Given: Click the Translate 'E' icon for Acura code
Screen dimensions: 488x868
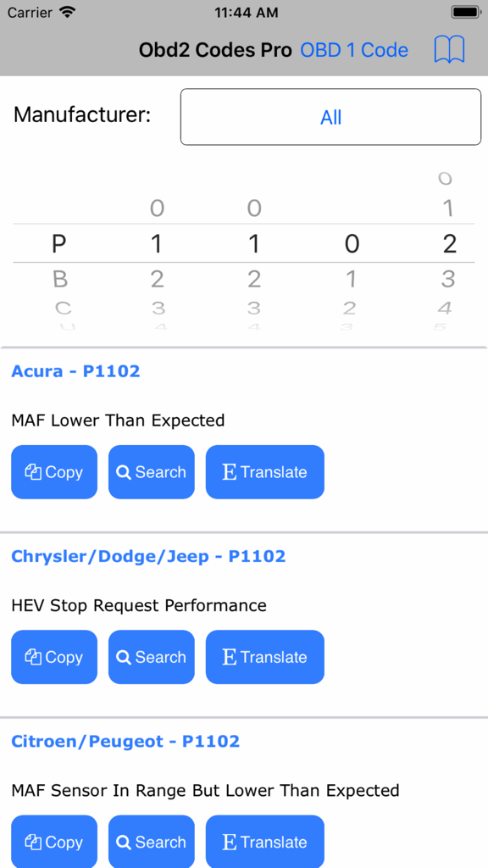Looking at the screenshot, I should pos(230,472).
